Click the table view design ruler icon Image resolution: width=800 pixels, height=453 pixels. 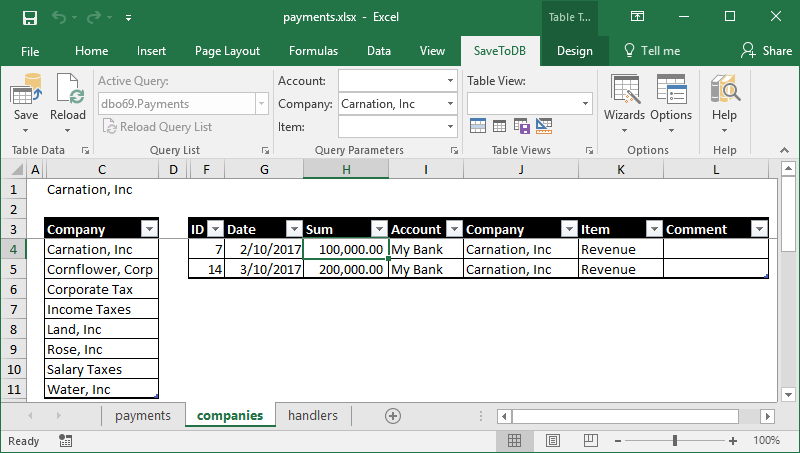point(544,125)
